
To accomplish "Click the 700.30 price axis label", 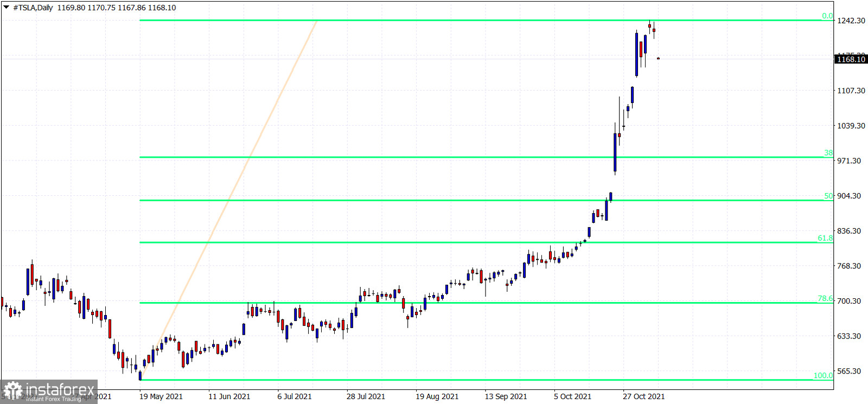I will [x=849, y=301].
